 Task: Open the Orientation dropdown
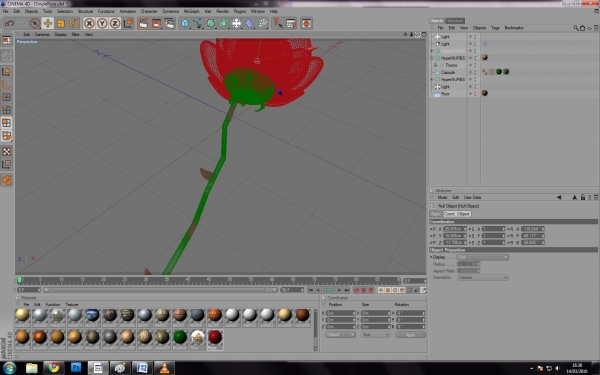tap(483, 277)
